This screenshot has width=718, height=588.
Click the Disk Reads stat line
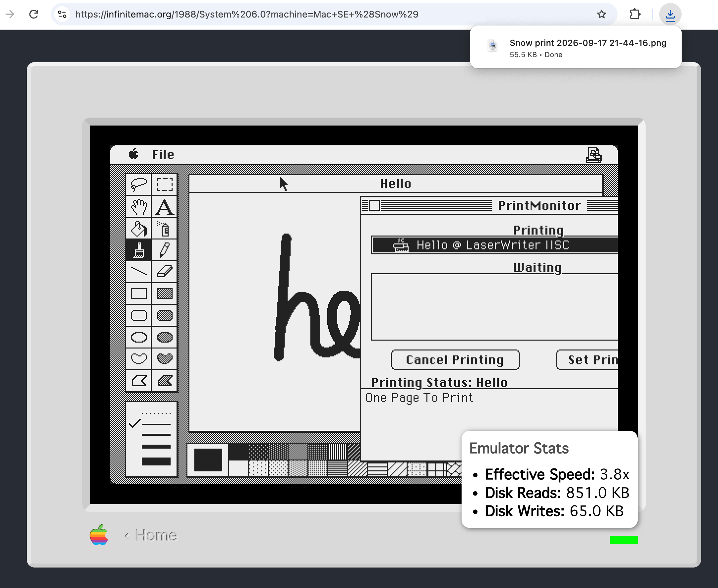[557, 493]
